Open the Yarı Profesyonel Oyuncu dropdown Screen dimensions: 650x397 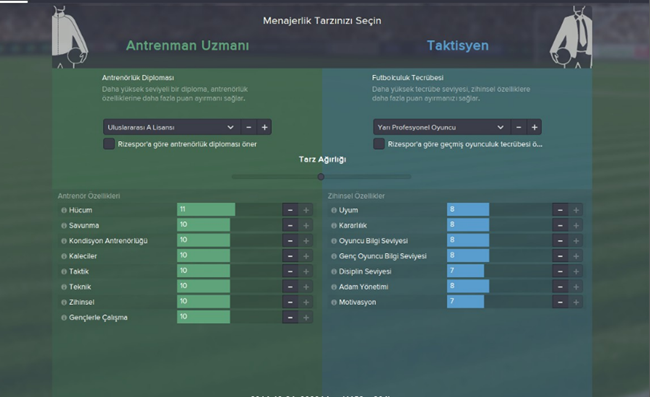point(441,127)
